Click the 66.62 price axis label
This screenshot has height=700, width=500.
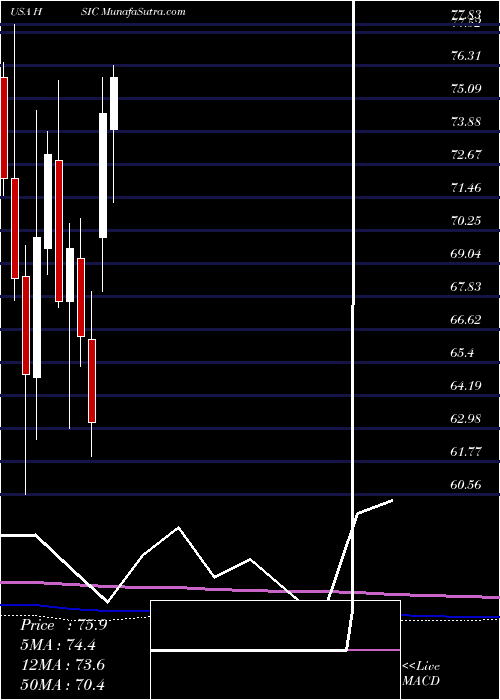click(466, 320)
